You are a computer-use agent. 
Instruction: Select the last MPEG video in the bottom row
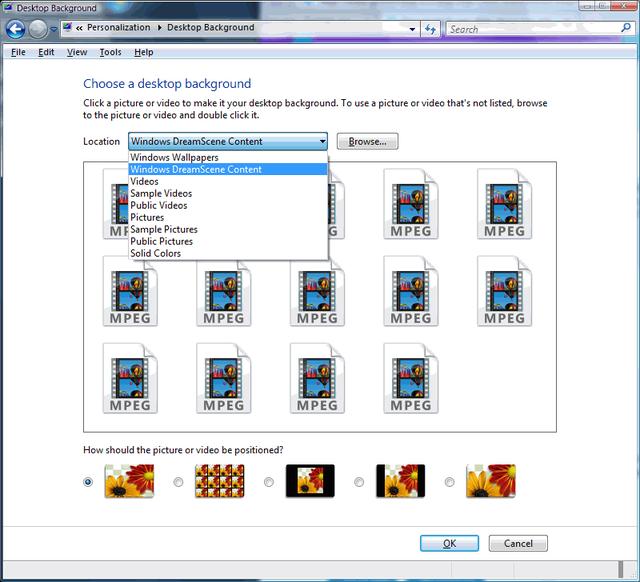(x=411, y=378)
